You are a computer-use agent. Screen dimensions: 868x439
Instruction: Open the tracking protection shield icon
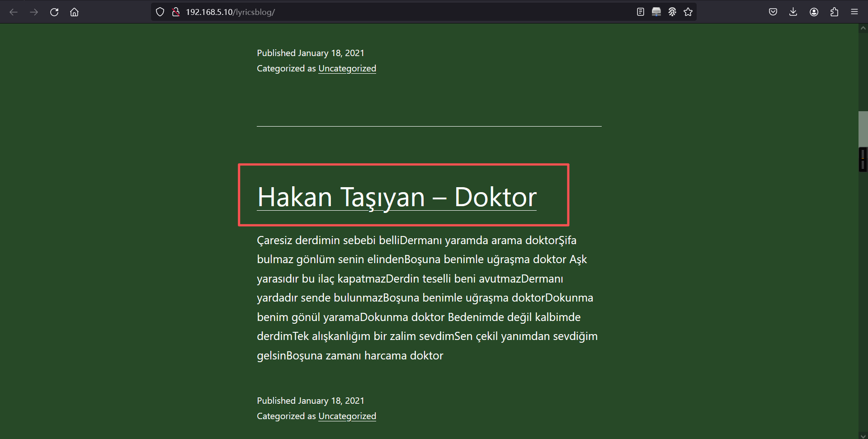coord(160,12)
